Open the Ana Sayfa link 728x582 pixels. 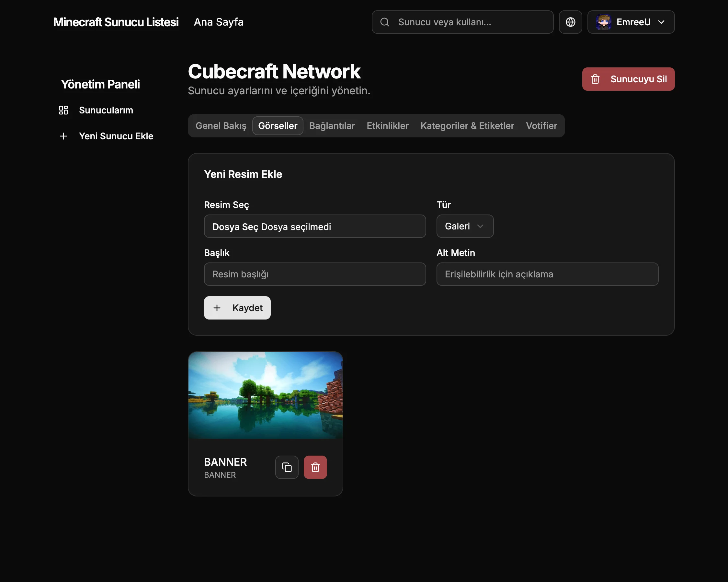click(x=219, y=22)
